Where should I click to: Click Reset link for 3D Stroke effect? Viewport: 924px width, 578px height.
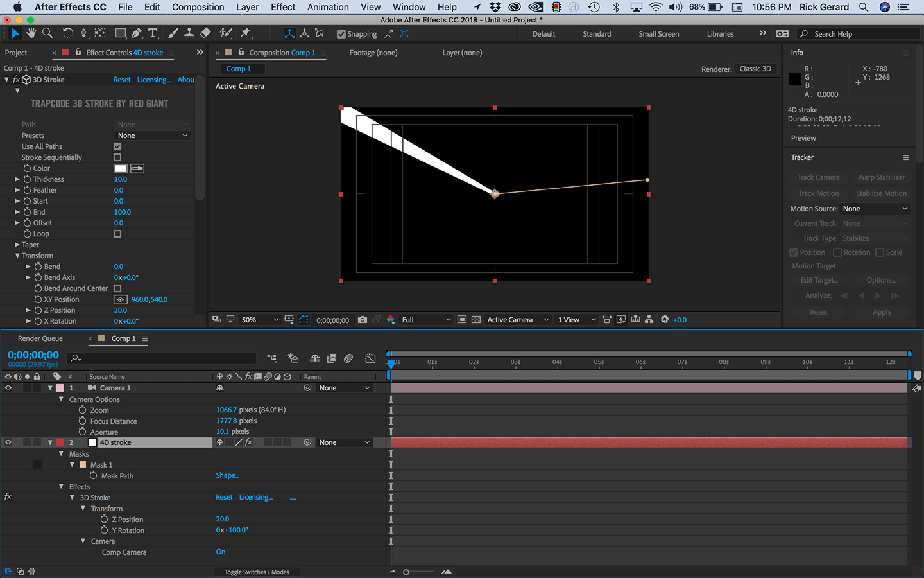(122, 80)
